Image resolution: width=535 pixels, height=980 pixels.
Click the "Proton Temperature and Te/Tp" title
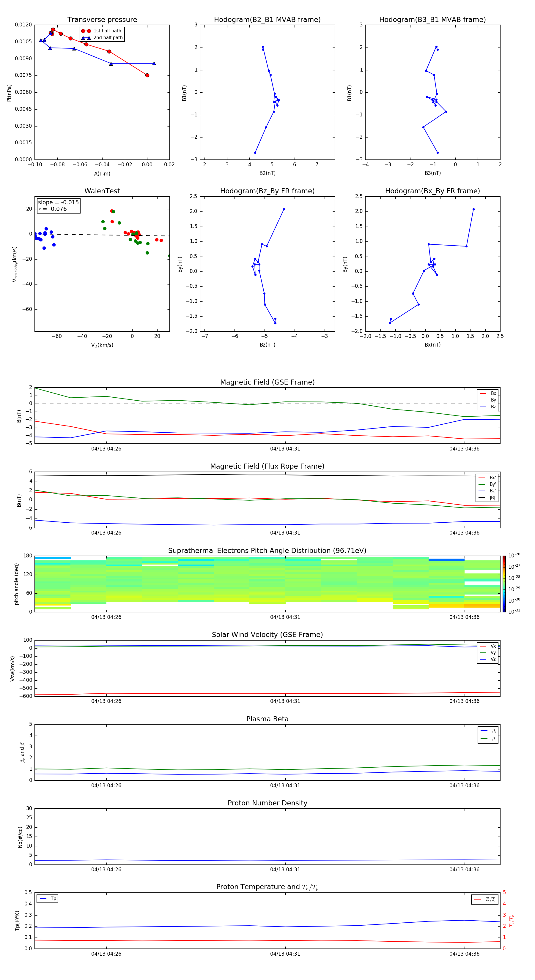[267, 887]
